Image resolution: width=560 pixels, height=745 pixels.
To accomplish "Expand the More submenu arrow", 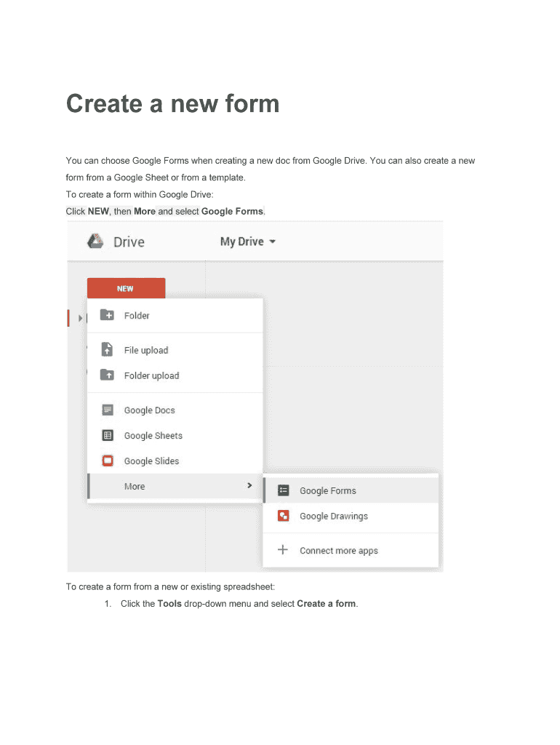I will [249, 486].
